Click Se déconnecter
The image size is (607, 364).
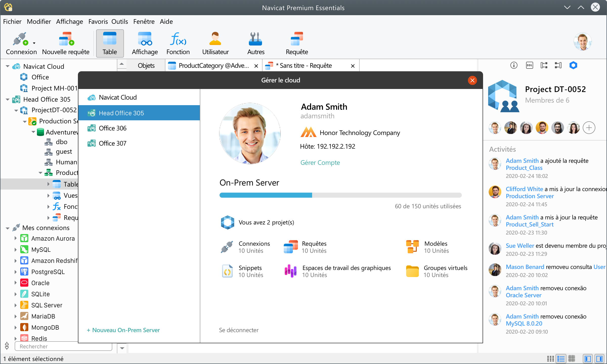[x=239, y=330]
